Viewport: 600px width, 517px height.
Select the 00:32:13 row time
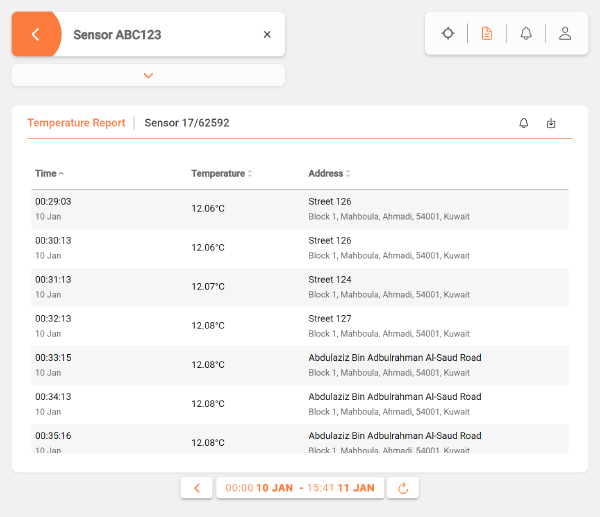tap(53, 319)
